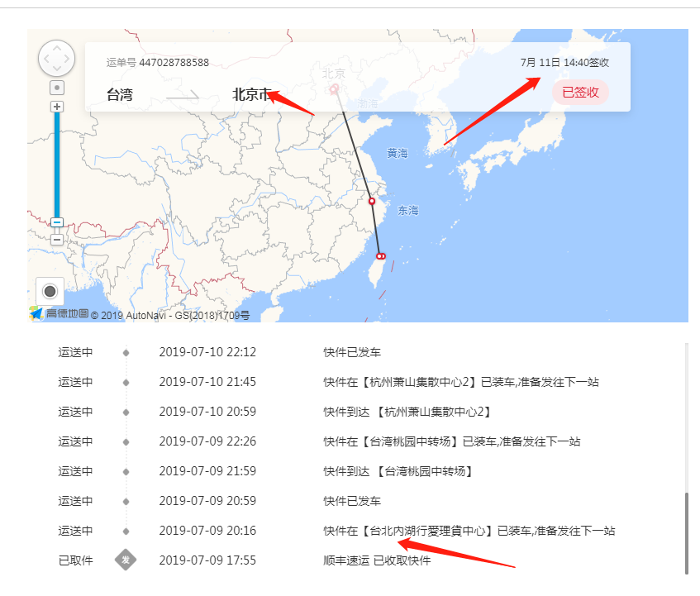This screenshot has width=700, height=596.
Task: Click the 已取件 status label
Action: coord(75,560)
